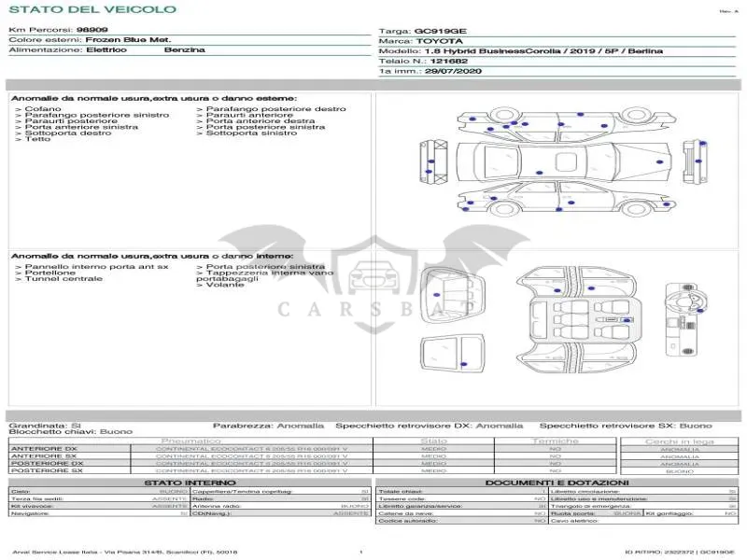Viewport: 747px width, 560px height.
Task: Select Cofano in the external anomalies list
Action: [43, 109]
